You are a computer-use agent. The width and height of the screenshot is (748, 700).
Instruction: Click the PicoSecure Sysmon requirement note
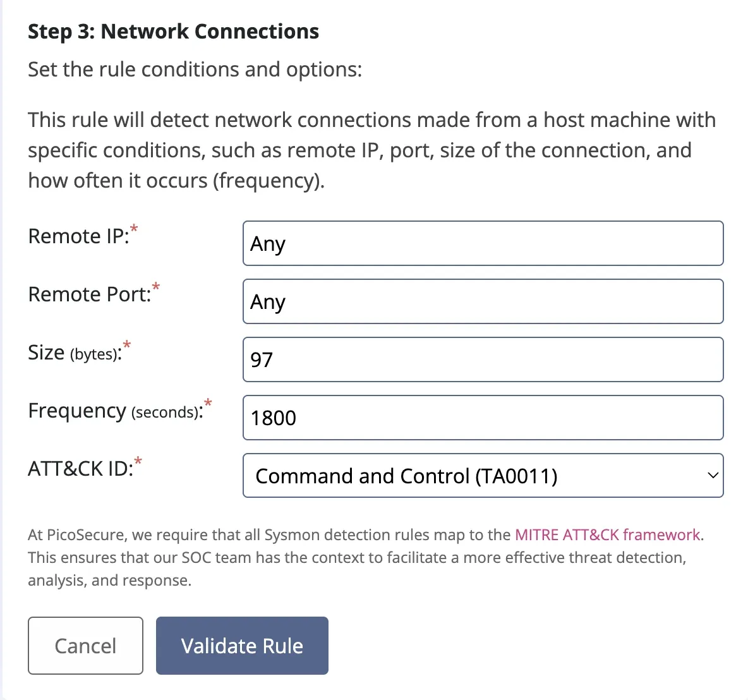[x=366, y=557]
